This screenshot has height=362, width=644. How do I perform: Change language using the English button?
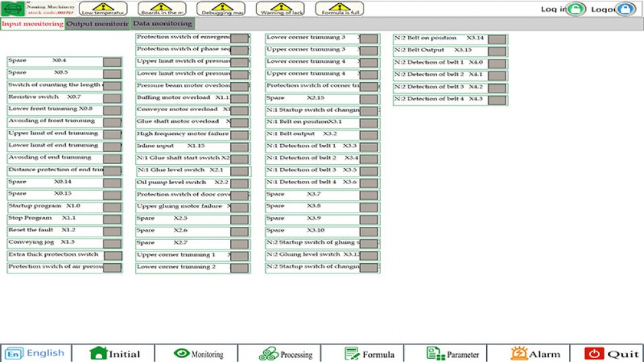pyautogui.click(x=36, y=354)
